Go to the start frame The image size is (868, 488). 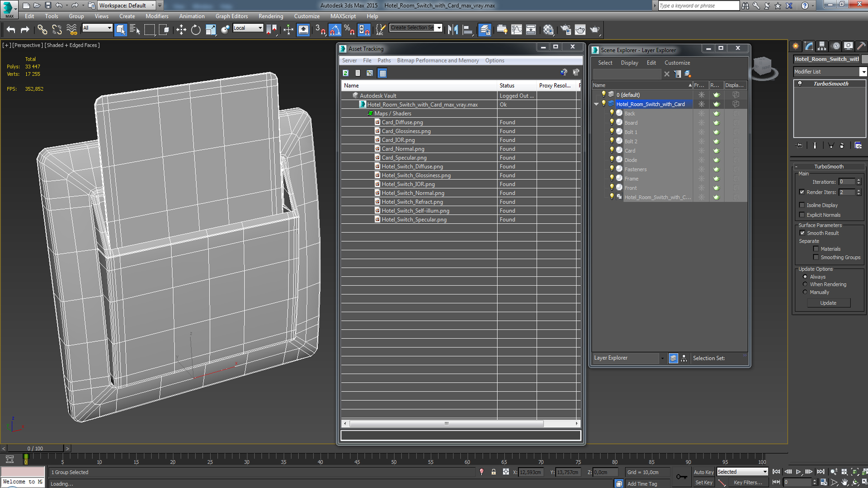776,472
